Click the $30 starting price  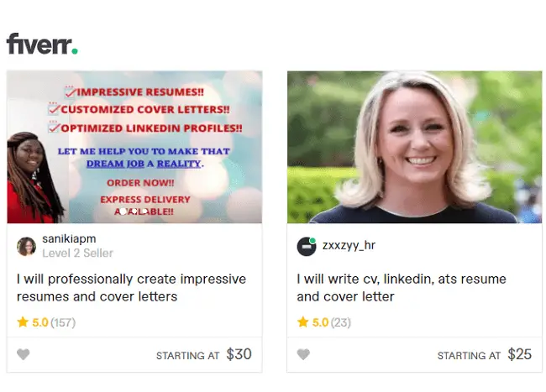coord(239,354)
